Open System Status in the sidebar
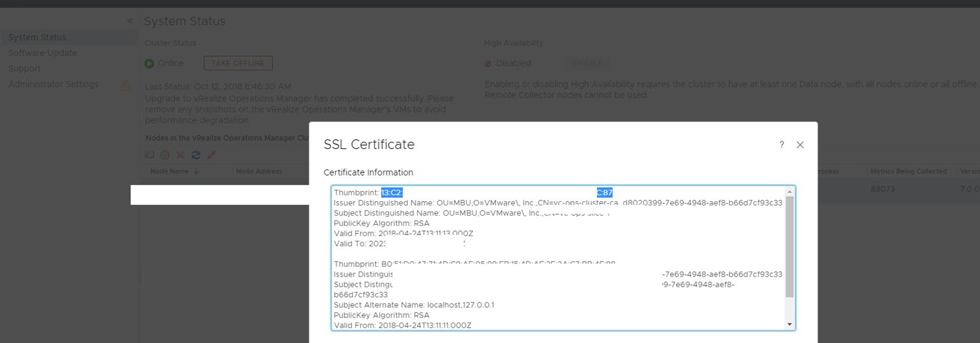The width and height of the screenshot is (980, 343). coord(37,38)
